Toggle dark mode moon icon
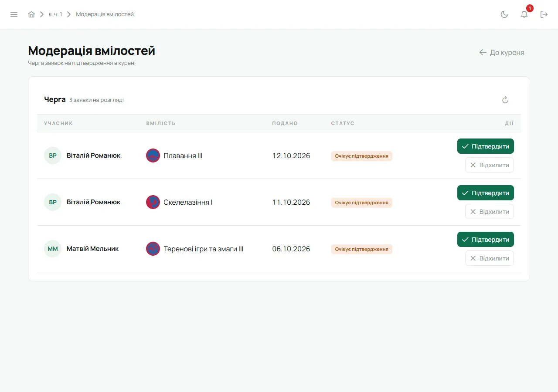The image size is (558, 392). pos(504,14)
